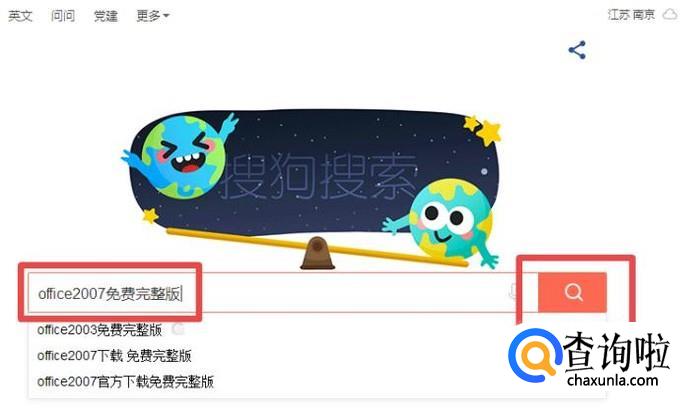Open the 英文 navigation item
The width and height of the screenshot is (682, 411).
(x=20, y=16)
